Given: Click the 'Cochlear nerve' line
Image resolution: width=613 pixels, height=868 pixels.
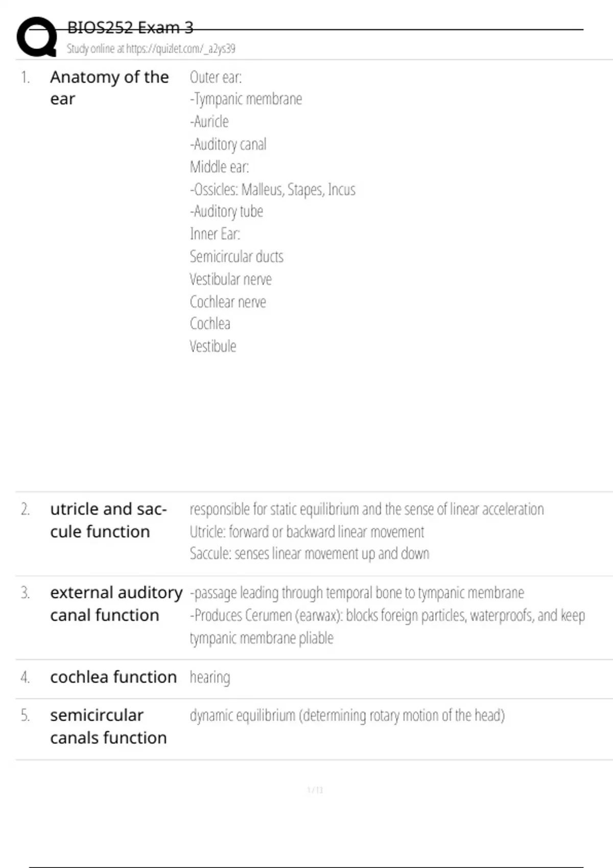Looking at the screenshot, I should (228, 302).
